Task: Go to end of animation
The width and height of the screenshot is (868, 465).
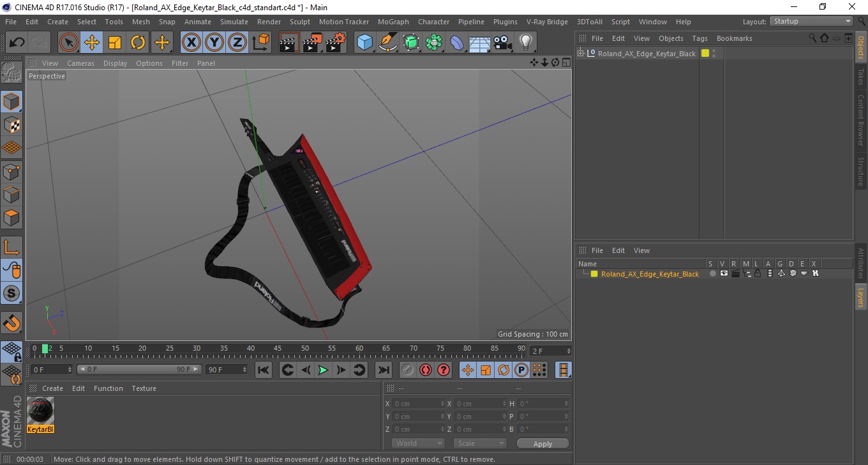Action: tap(383, 370)
